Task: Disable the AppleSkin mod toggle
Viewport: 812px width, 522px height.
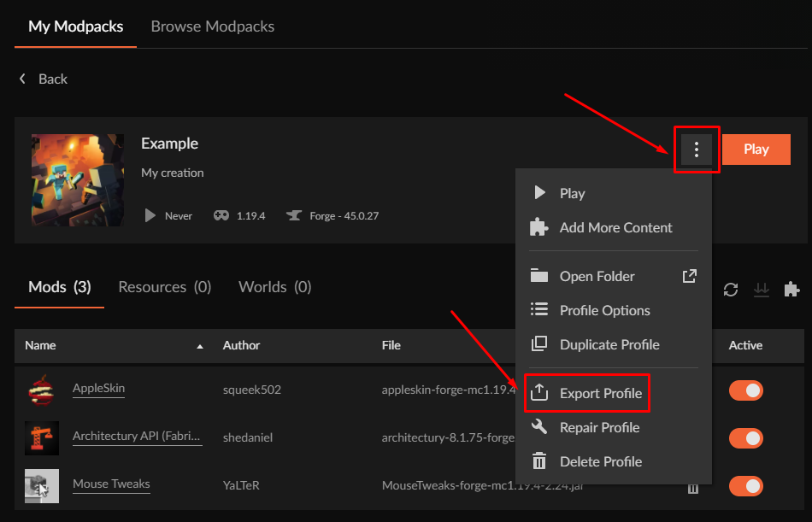Action: (x=745, y=390)
